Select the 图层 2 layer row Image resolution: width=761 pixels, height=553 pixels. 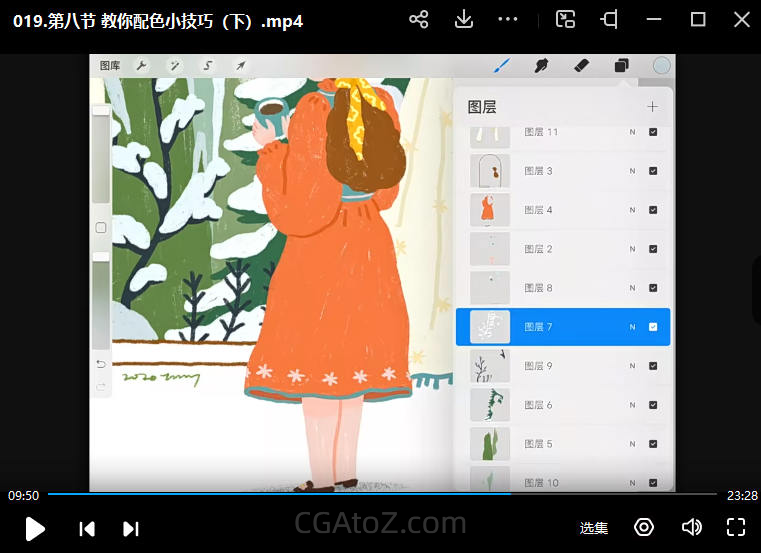560,249
